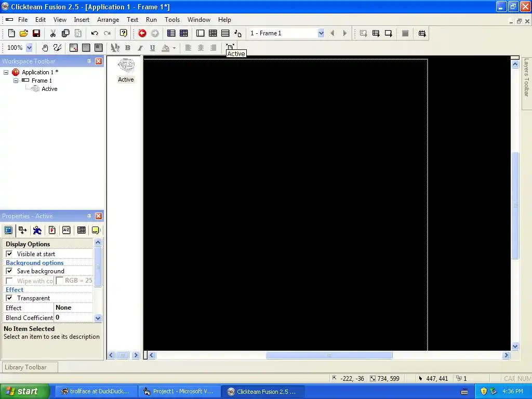Viewport: 532px width, 399px height.
Task: Open the Library Toolbar tab
Action: pyautogui.click(x=30, y=367)
